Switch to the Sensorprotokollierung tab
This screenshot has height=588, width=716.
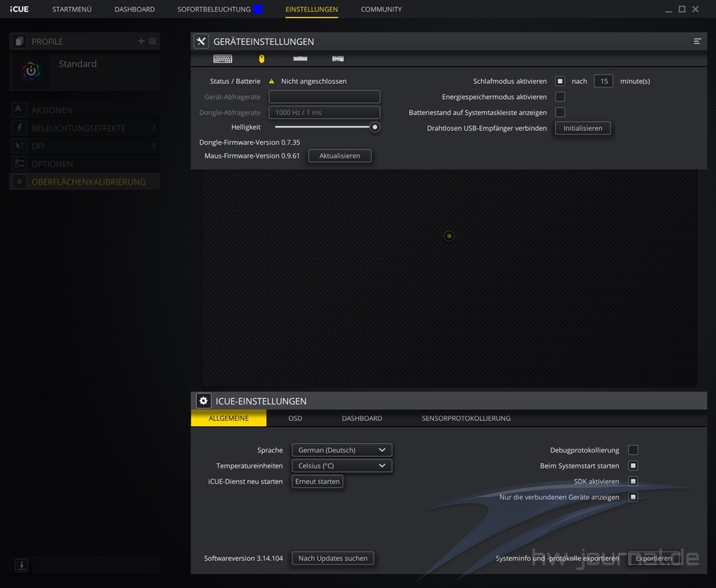[x=466, y=418]
